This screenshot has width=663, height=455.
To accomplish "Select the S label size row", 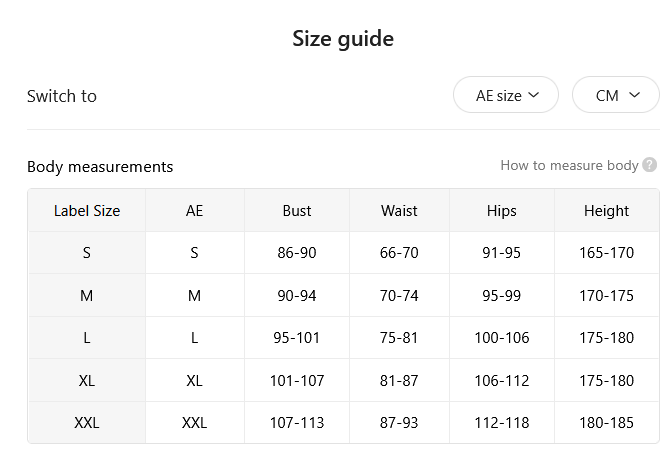I will (343, 252).
